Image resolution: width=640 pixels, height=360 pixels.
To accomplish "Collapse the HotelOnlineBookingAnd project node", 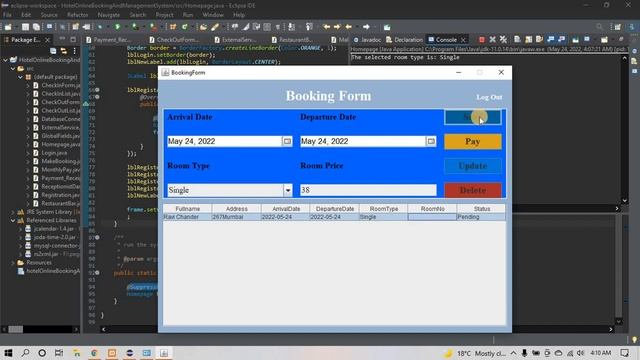I will tap(6, 60).
